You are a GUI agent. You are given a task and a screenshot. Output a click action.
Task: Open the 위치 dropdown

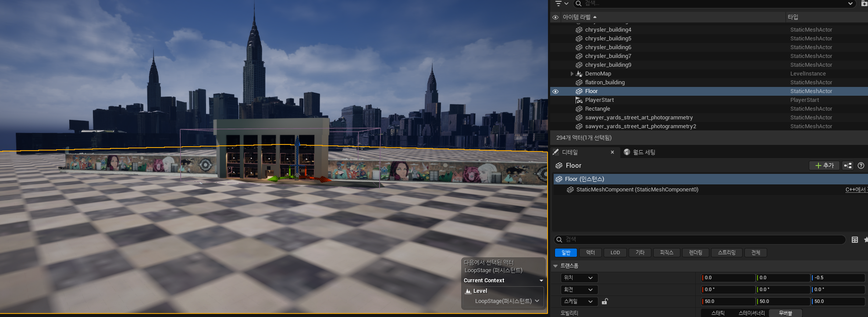(x=579, y=278)
